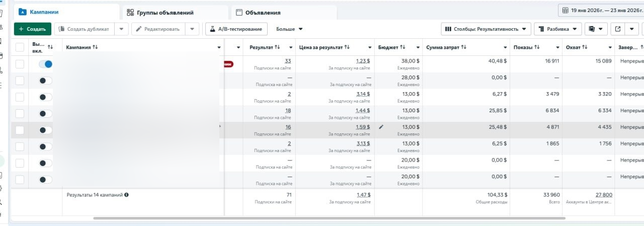The width and height of the screenshot is (644, 226).
Task: Open Бюджет column dropdown arrow
Action: [417, 47]
